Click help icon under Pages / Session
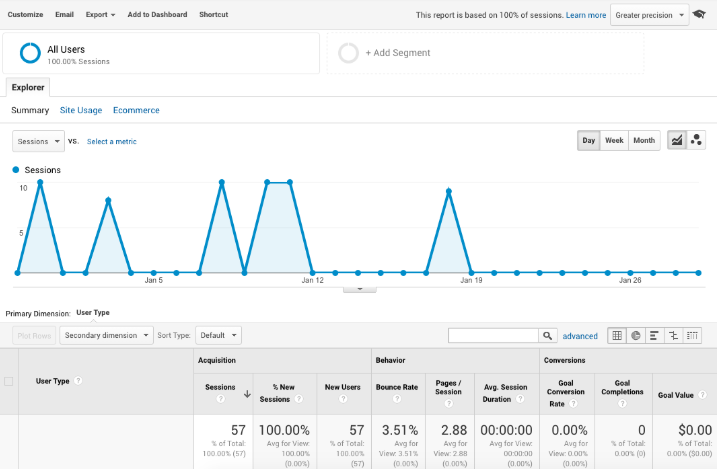717x469 pixels. (449, 403)
